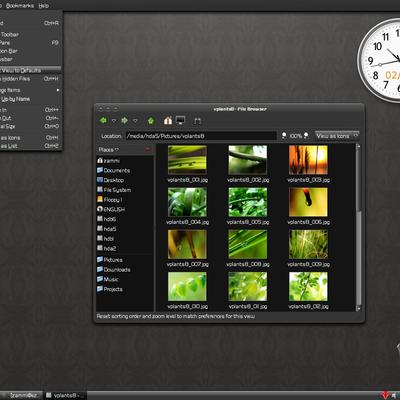Image resolution: width=400 pixels, height=400 pixels.
Task: Switch to zammi window in taskbar
Action: [22, 395]
